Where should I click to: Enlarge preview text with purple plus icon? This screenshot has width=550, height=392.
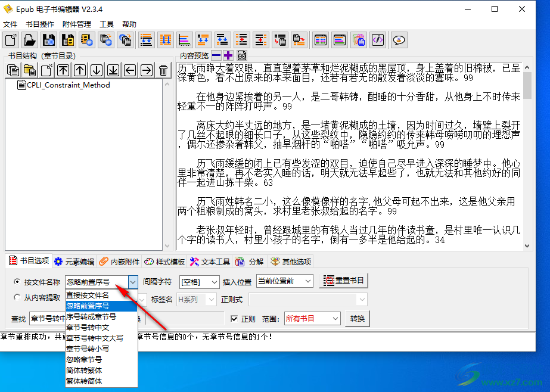tap(228, 55)
